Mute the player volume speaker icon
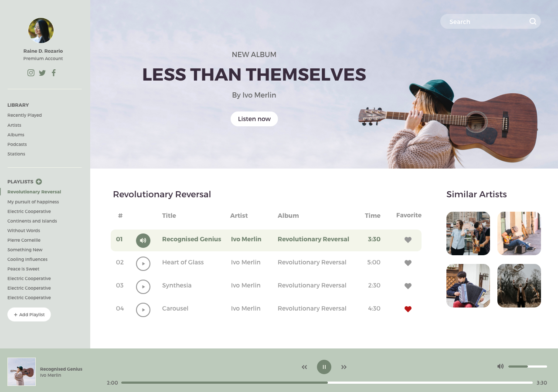Image resolution: width=558 pixels, height=392 pixels. [500, 366]
